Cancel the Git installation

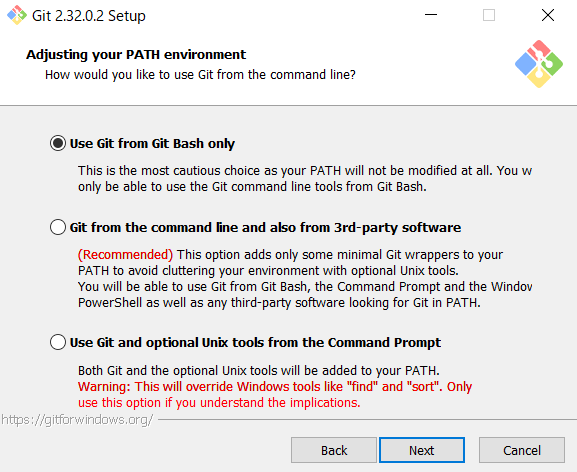(x=522, y=450)
